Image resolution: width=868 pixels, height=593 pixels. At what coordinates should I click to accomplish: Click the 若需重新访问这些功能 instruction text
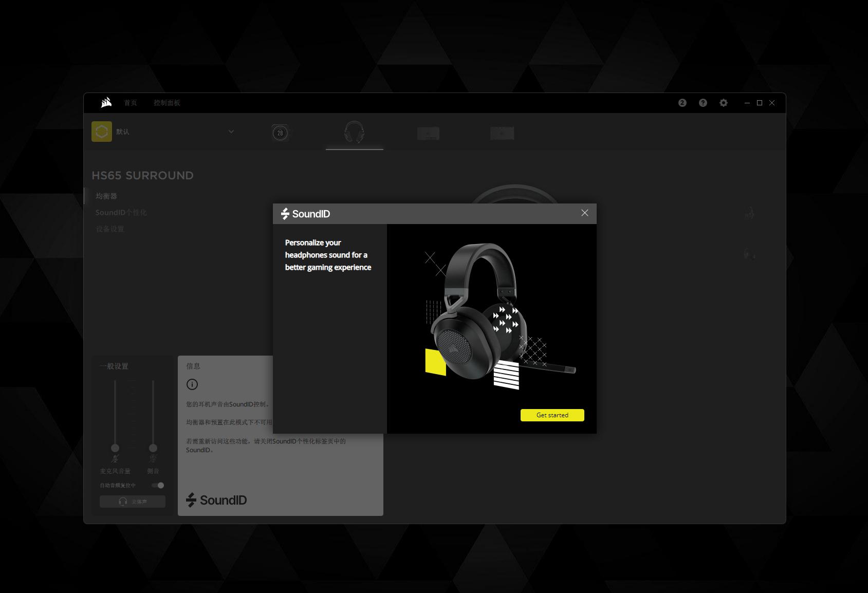tap(266, 446)
